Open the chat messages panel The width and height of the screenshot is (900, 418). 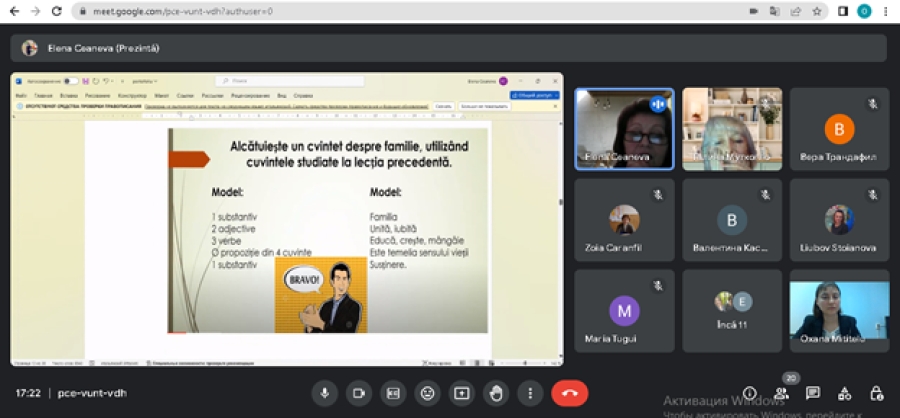813,393
